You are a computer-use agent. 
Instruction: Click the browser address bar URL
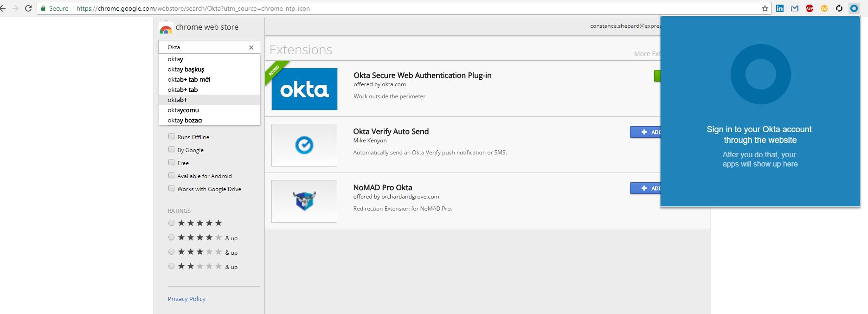(x=193, y=8)
